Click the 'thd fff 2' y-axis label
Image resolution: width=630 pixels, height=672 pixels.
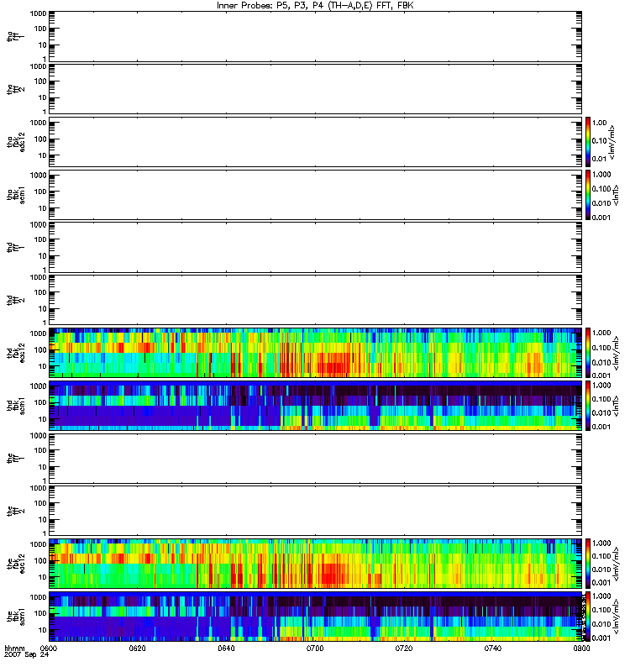click(15, 300)
